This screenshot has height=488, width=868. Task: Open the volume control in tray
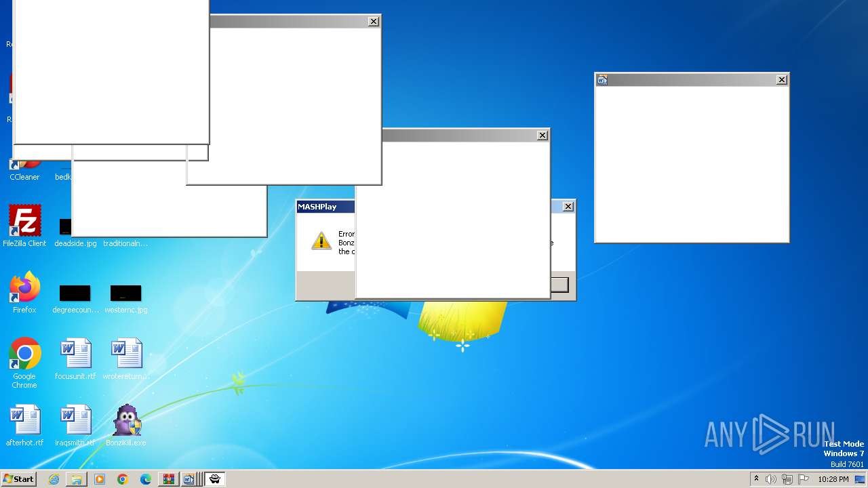pos(771,479)
